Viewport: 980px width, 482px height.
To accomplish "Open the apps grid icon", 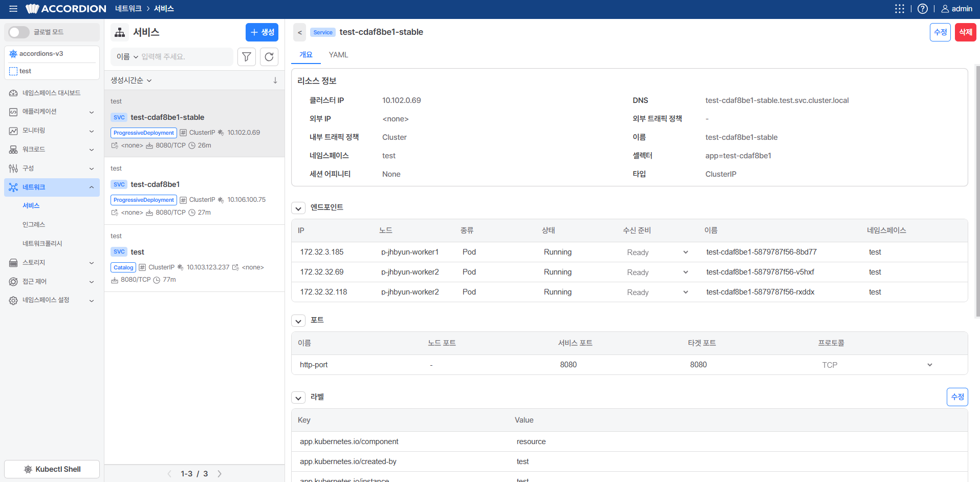I will click(x=899, y=9).
